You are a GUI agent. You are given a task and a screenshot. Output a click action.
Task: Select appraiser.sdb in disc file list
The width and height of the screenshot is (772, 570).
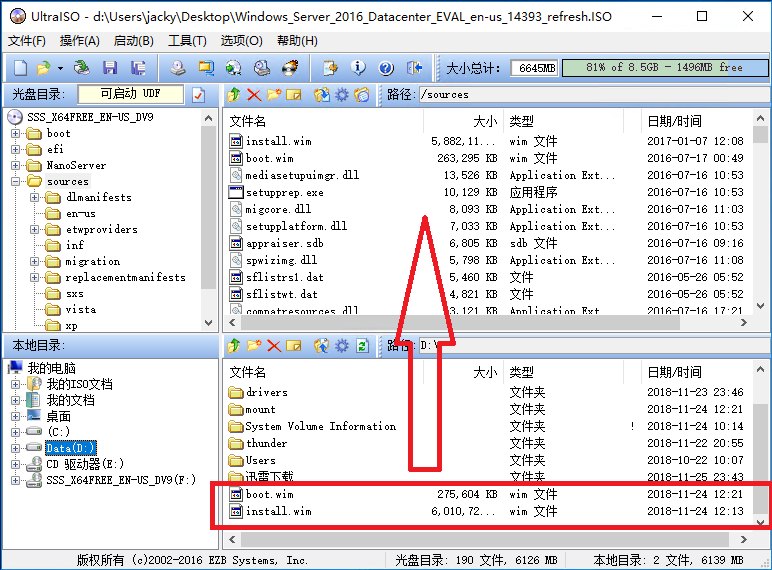click(x=285, y=243)
